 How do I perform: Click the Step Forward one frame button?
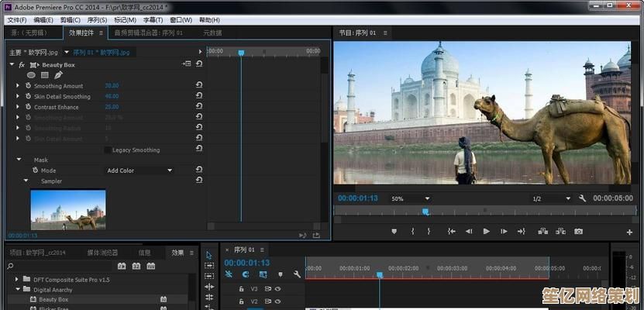[x=504, y=231]
